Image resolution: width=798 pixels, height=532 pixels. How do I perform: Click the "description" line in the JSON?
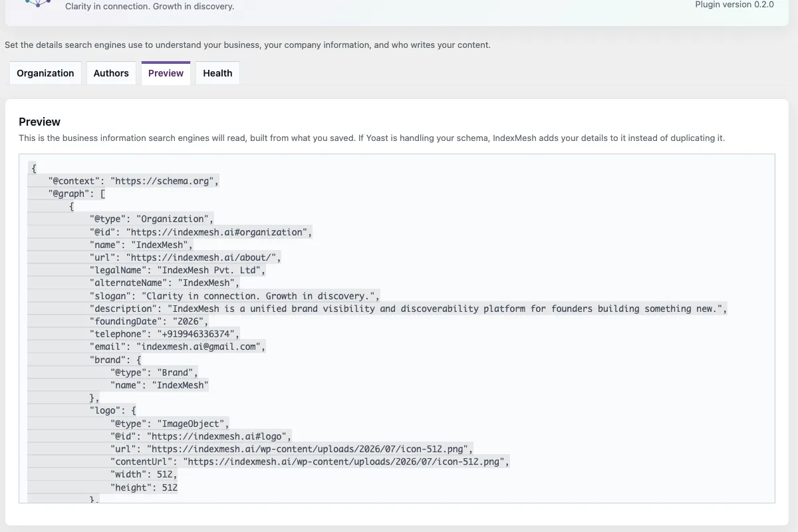tap(408, 309)
